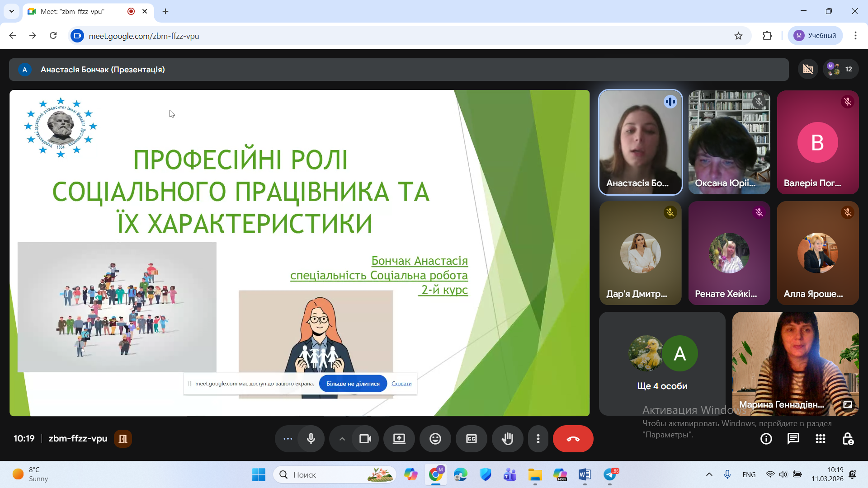
Task: Select the Meet zbm-ffzz-vpu browser tab
Action: (x=72, y=11)
